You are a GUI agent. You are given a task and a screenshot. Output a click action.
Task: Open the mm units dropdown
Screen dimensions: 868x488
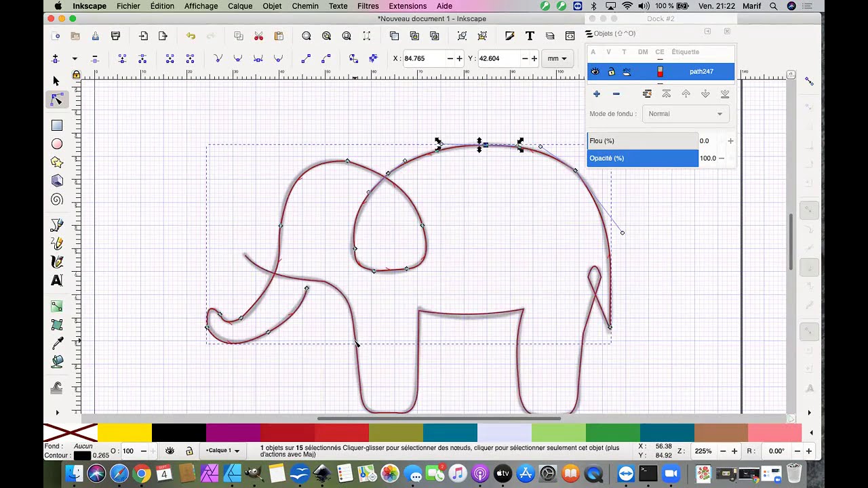557,58
